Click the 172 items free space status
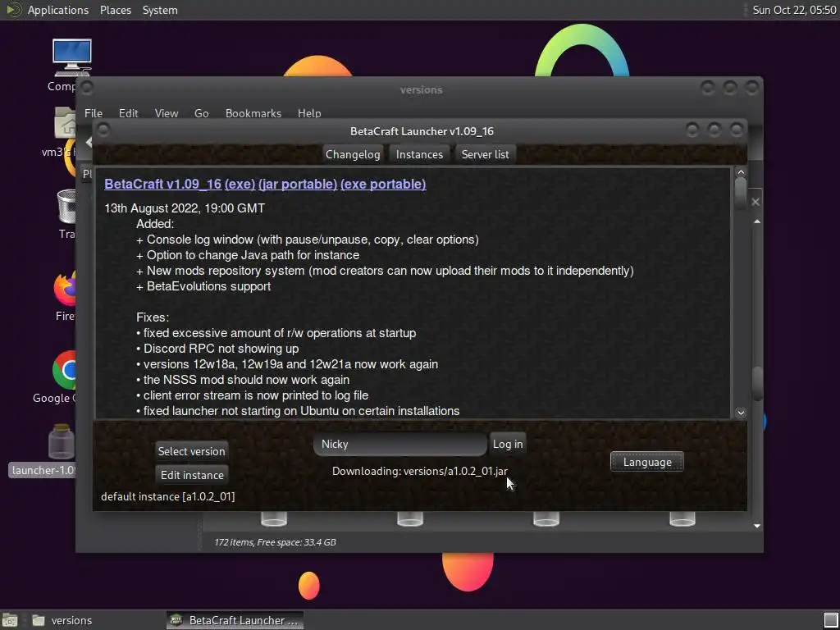 [275, 542]
